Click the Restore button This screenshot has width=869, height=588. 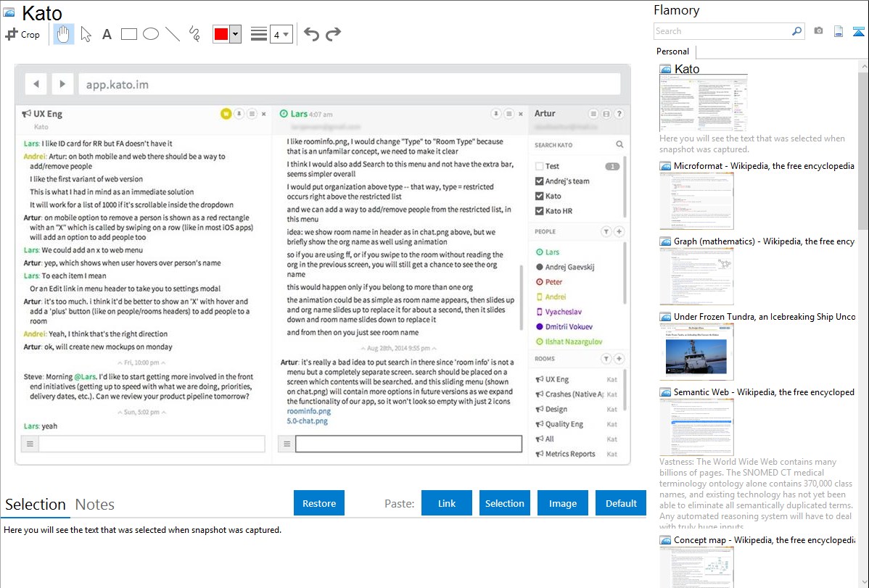(319, 503)
